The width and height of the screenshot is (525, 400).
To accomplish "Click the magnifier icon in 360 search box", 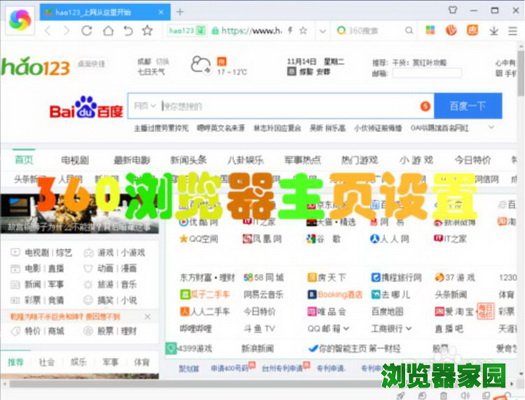I will tap(409, 31).
